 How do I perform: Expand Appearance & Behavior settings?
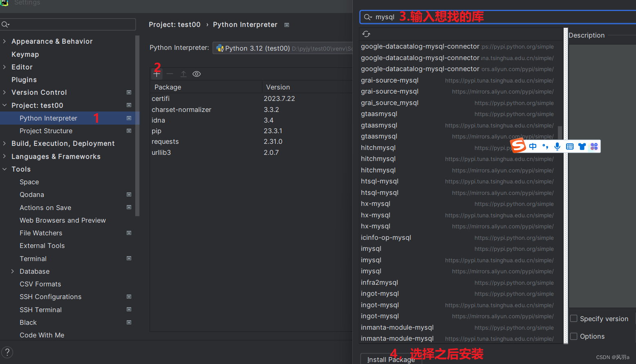(4, 41)
